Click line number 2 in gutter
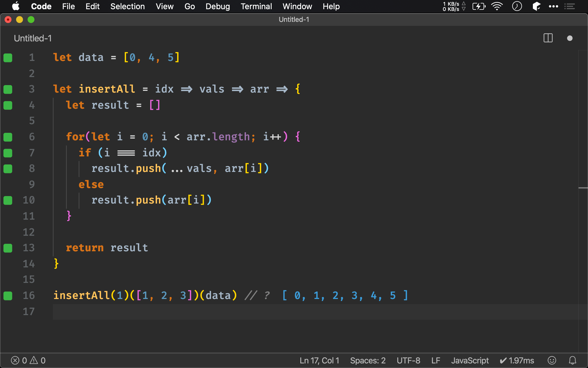This screenshot has width=588, height=368. pos(32,74)
